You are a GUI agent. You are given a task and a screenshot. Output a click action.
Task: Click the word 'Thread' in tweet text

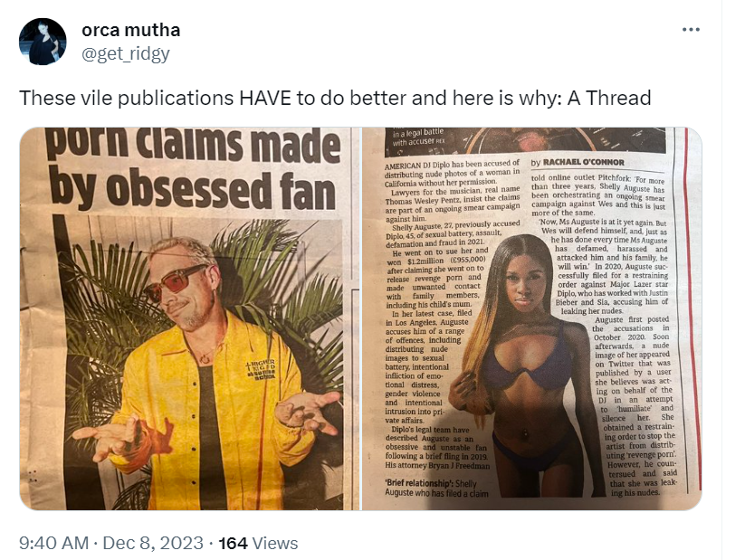(618, 99)
